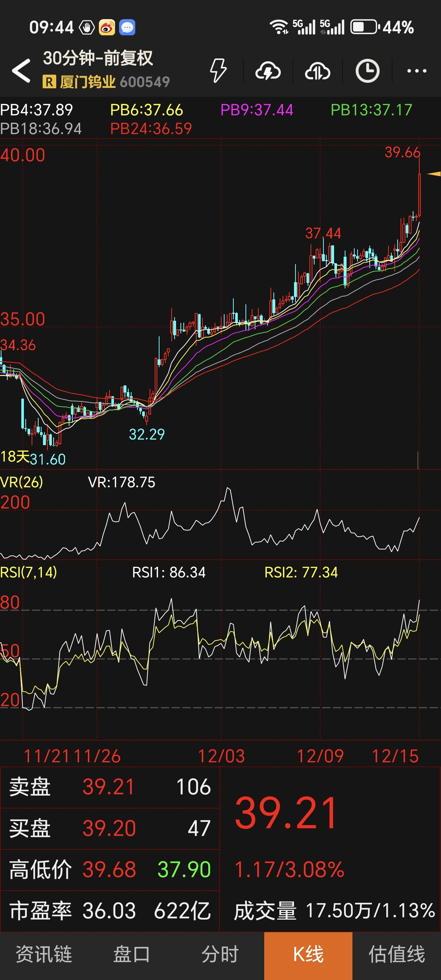Tap the 1.17/3.08% change value
441x980 pixels.
[x=289, y=870]
